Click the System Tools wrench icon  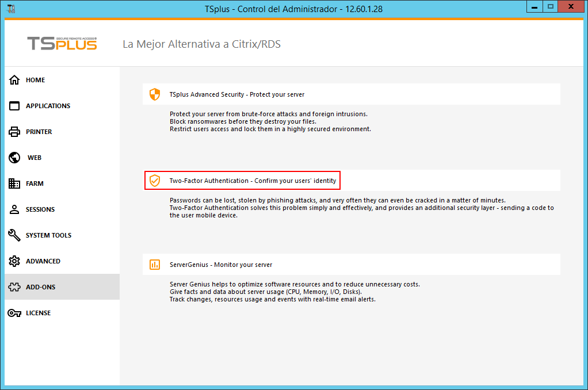[14, 235]
